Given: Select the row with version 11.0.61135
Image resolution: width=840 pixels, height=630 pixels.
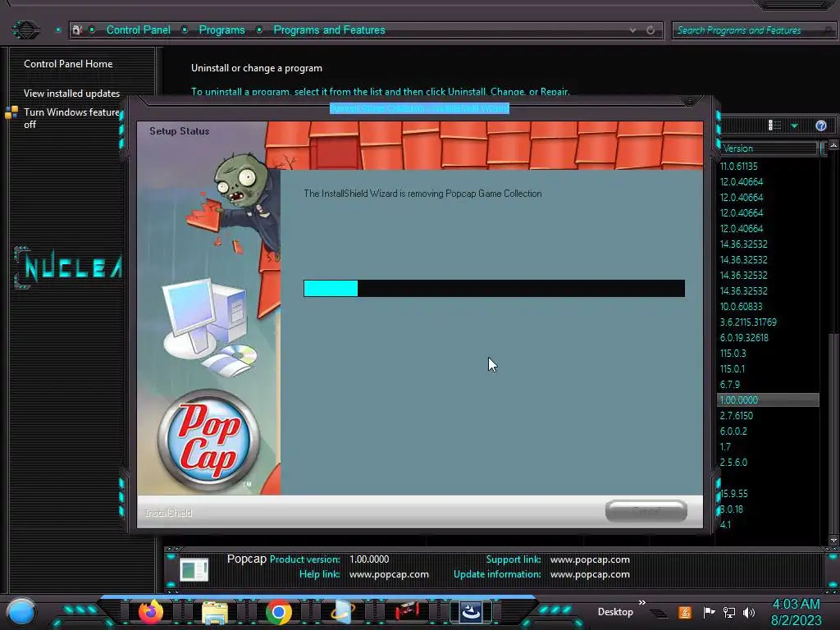Looking at the screenshot, I should pyautogui.click(x=768, y=166).
